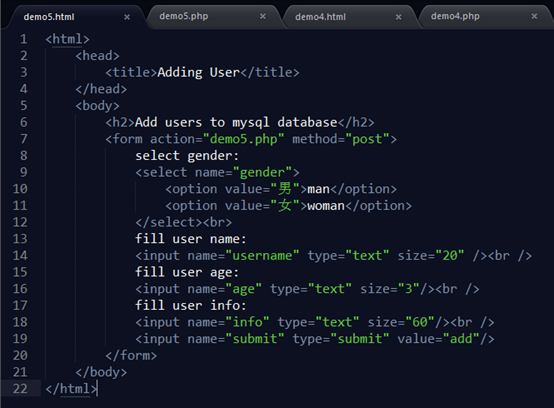Place cursor in 'Adding User' title text
The width and height of the screenshot is (554, 408).
point(199,72)
